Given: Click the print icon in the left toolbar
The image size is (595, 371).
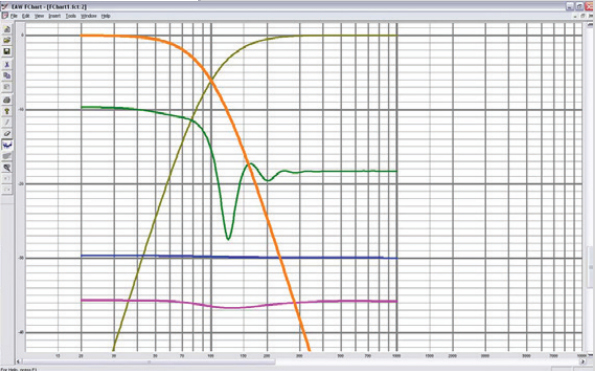Looking at the screenshot, I should point(7,100).
